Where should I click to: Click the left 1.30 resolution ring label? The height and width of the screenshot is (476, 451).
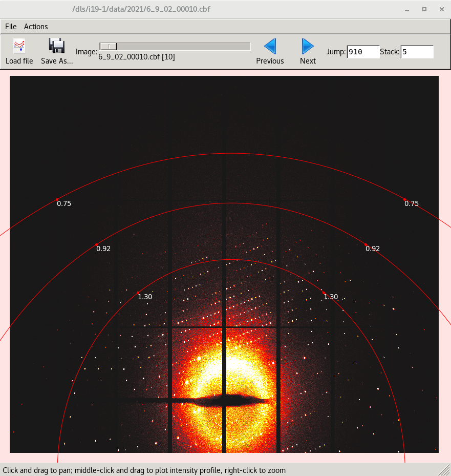pos(144,297)
